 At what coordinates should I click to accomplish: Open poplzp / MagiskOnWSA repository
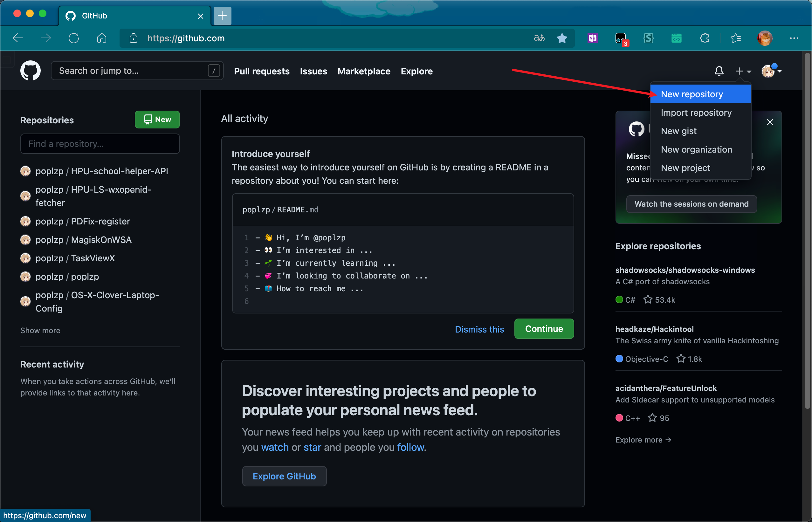click(x=83, y=240)
